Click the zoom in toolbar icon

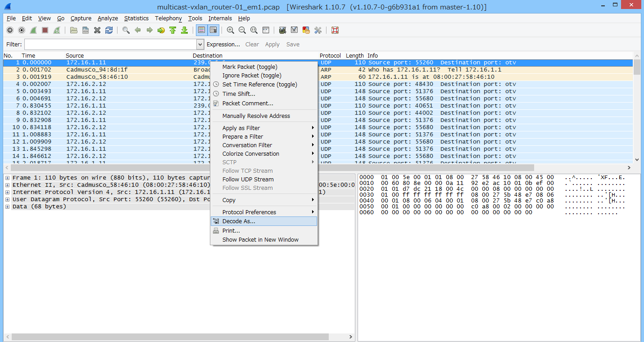coord(231,30)
